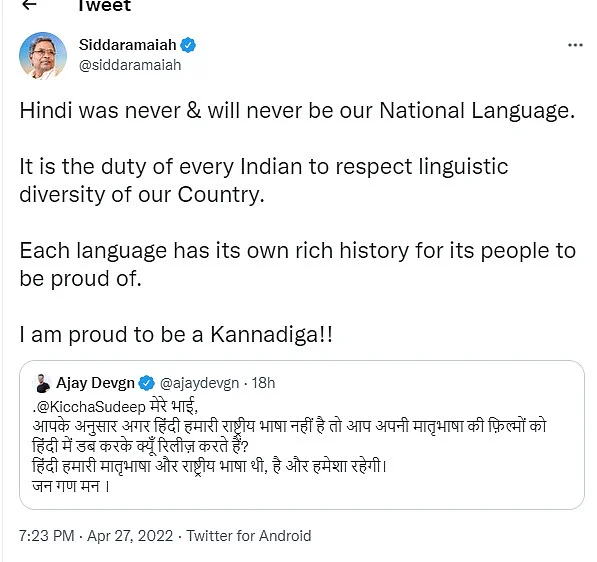Open the @KicchaSudeep mention
The image size is (597, 562).
click(91, 407)
